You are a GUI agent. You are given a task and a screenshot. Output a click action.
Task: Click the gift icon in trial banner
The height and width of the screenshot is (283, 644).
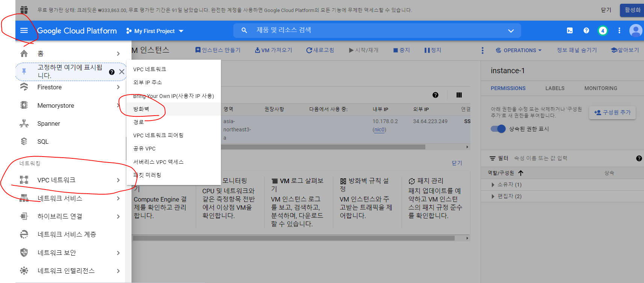point(24,10)
